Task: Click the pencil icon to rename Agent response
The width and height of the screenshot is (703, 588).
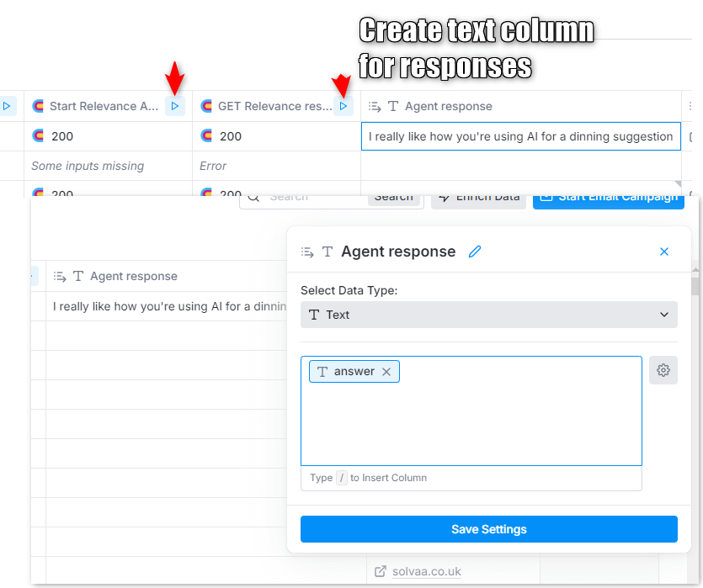Action: pyautogui.click(x=475, y=252)
